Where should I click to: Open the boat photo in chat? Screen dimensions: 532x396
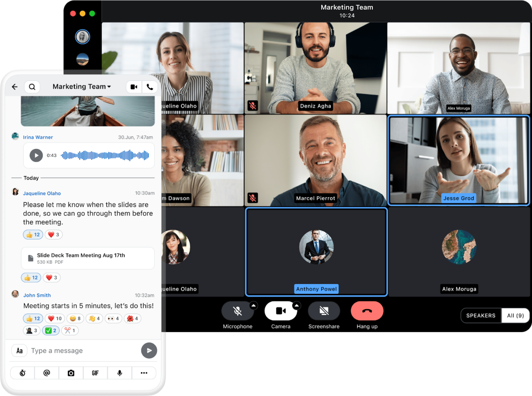(88, 111)
